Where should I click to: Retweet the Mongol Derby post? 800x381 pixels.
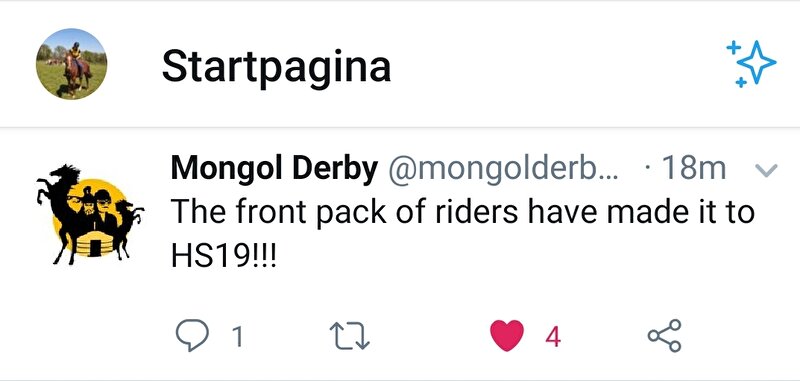349,337
